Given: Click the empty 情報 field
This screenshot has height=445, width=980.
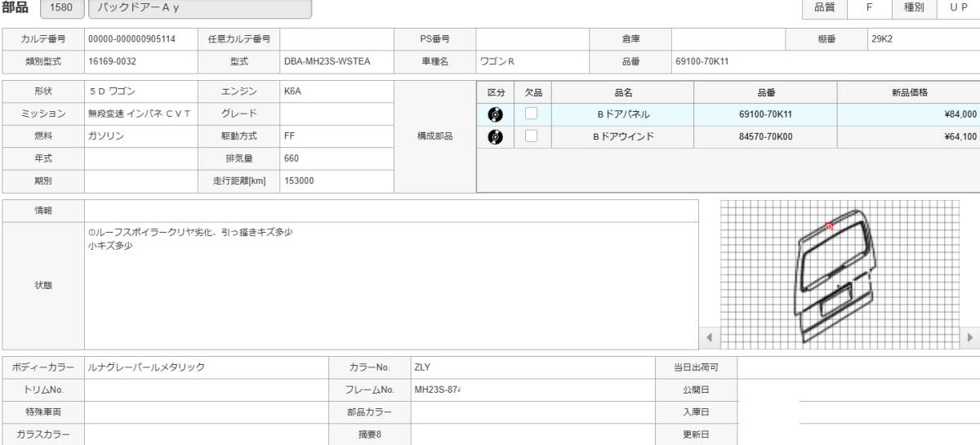Looking at the screenshot, I should [391, 210].
